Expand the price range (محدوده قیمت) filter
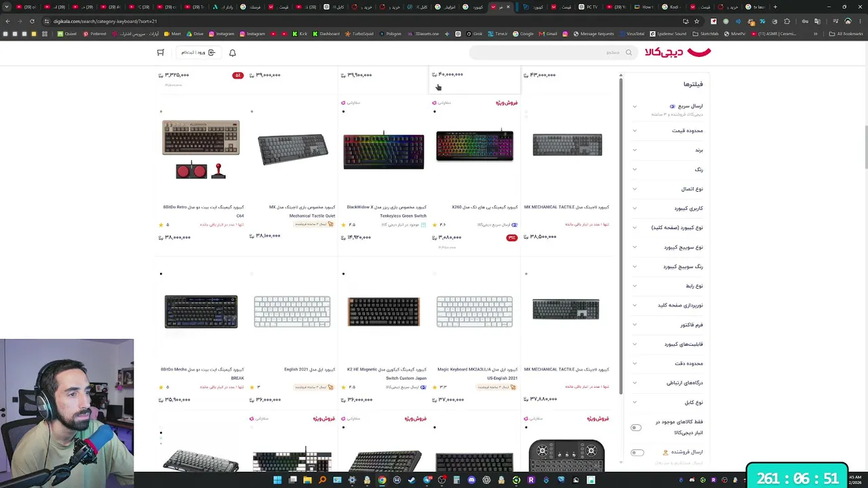 coord(667,131)
